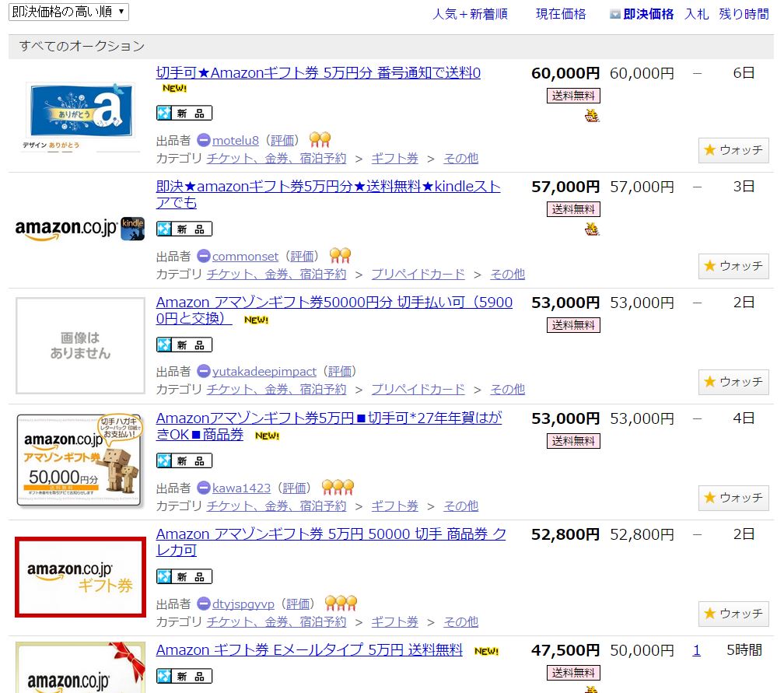Screen dimensions: 784x693
Task: Open 評価 rating for motelu8
Action: coord(282,141)
